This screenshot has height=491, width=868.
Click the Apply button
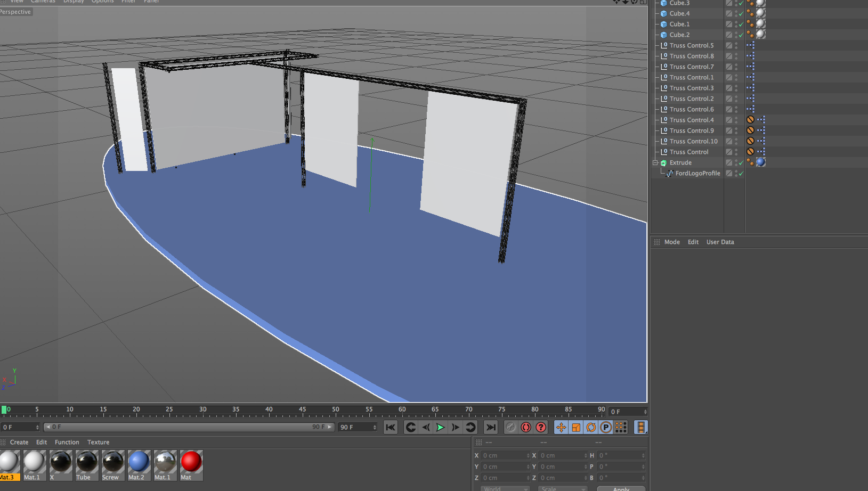tap(621, 488)
